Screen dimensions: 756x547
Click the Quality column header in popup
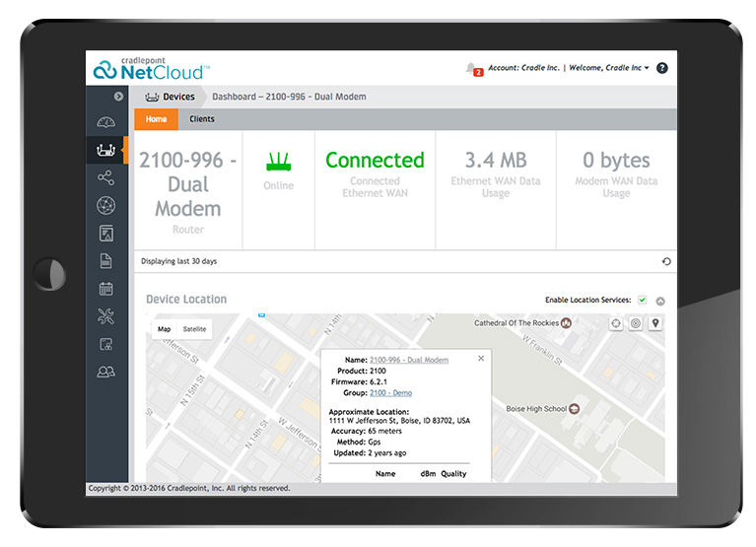453,474
